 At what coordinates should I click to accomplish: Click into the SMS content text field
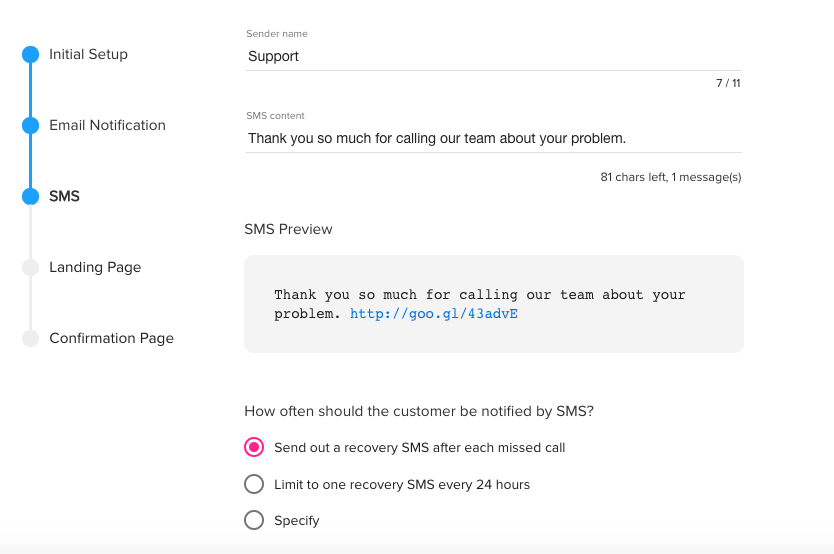494,139
